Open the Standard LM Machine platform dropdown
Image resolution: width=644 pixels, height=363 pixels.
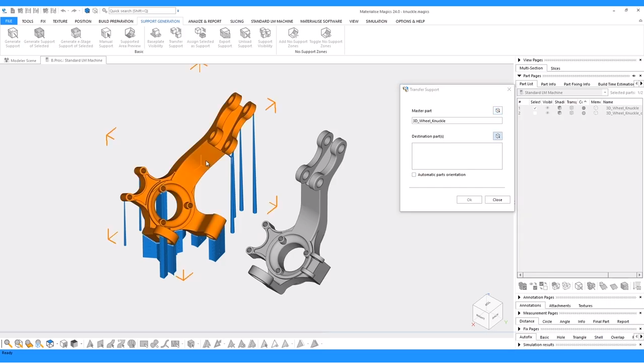605,93
